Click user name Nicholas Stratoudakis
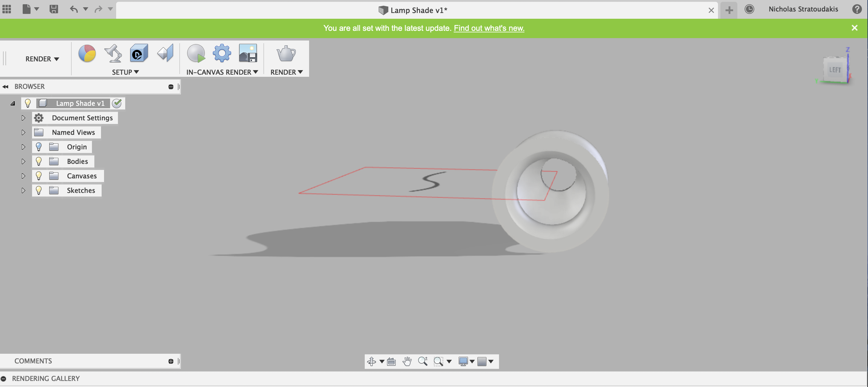 tap(803, 9)
